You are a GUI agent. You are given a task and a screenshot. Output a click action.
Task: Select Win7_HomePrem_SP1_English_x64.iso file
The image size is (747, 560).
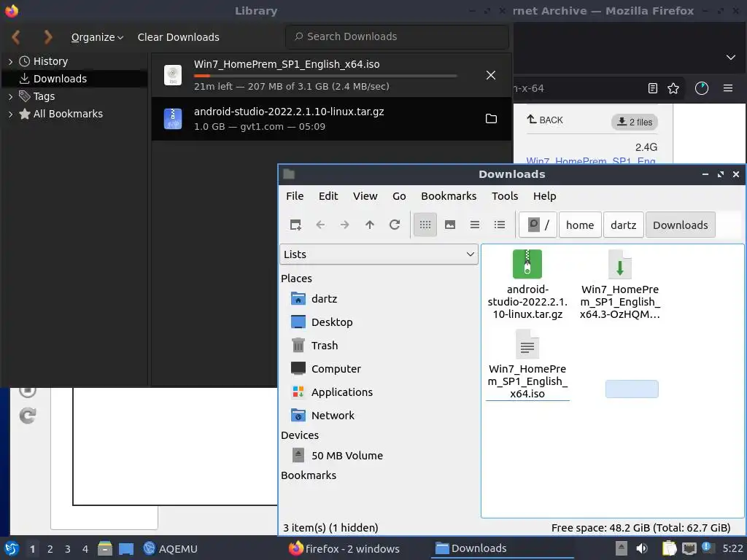click(x=527, y=365)
